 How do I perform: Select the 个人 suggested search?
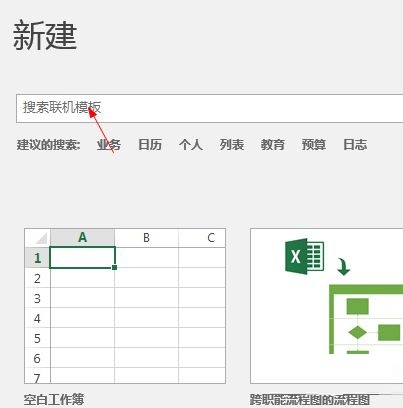191,145
